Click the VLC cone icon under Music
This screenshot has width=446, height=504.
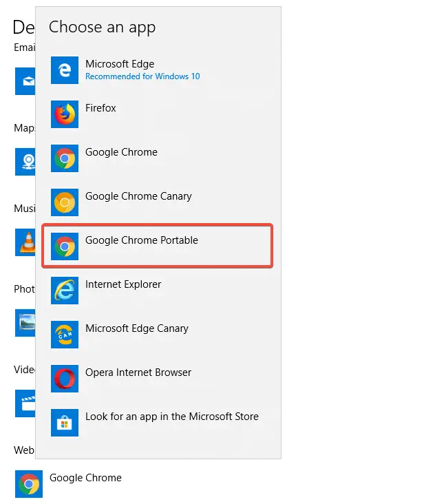25,242
